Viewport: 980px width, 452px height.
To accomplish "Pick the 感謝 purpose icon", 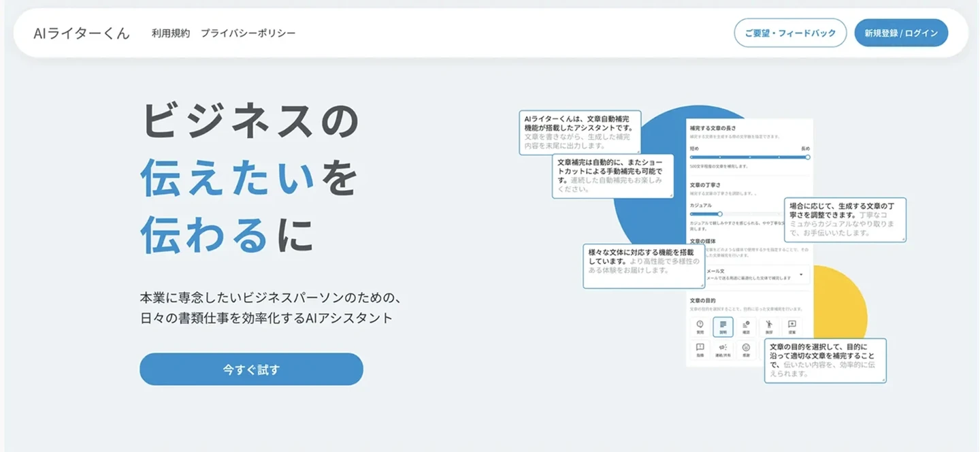I will pos(747,350).
